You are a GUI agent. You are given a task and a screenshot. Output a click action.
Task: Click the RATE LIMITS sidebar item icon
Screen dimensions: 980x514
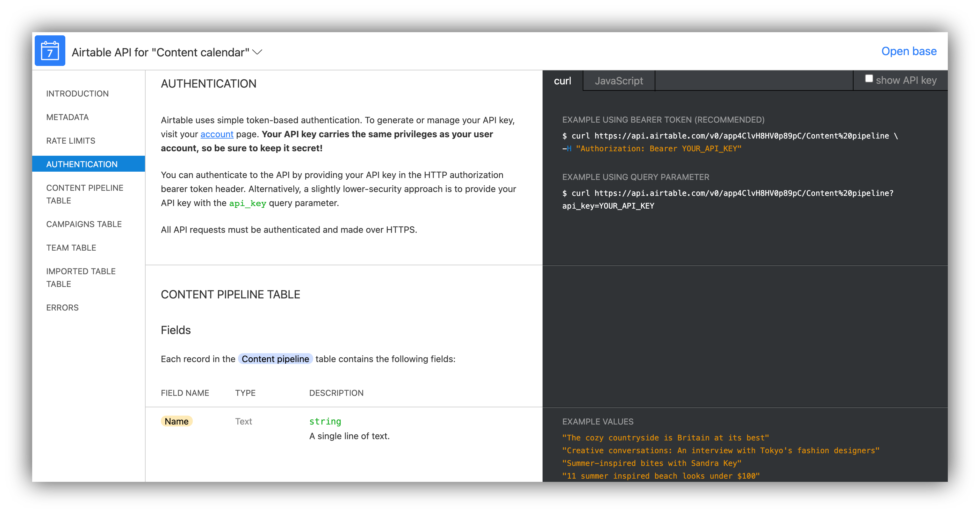[x=71, y=141]
